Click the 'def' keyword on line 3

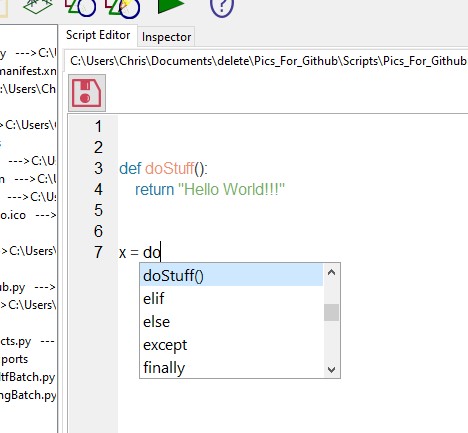click(x=130, y=168)
